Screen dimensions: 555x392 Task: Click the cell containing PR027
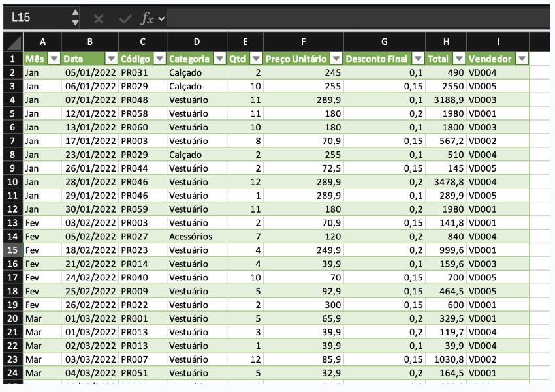(142, 237)
